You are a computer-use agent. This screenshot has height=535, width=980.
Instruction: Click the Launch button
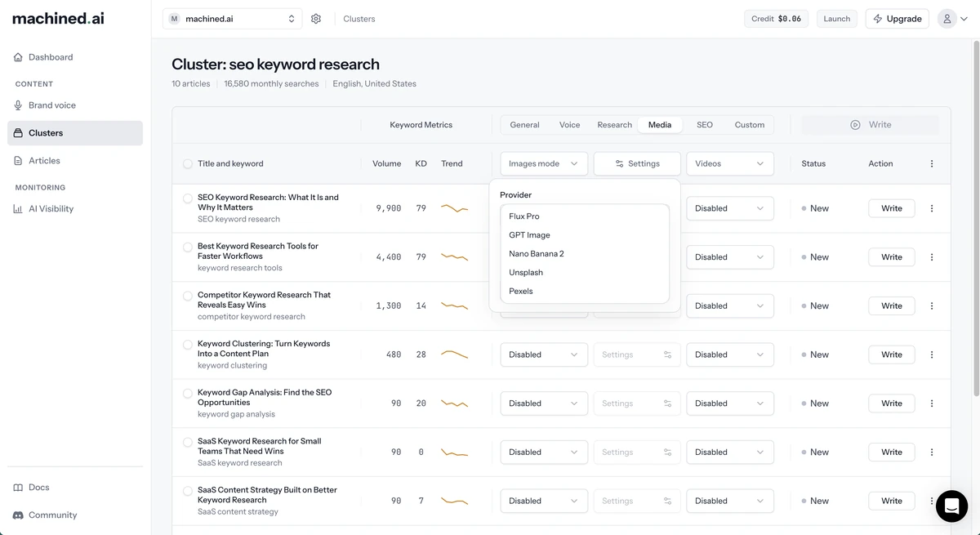(x=836, y=19)
